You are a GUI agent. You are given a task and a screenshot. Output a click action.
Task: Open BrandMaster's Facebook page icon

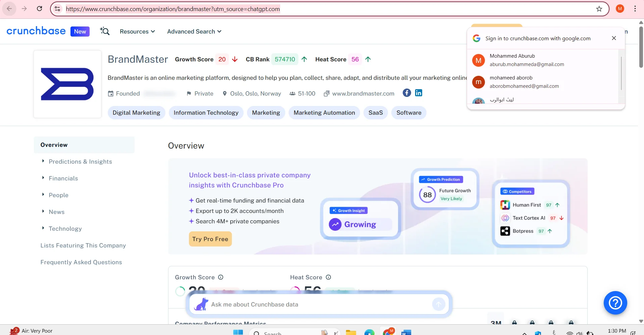407,93
